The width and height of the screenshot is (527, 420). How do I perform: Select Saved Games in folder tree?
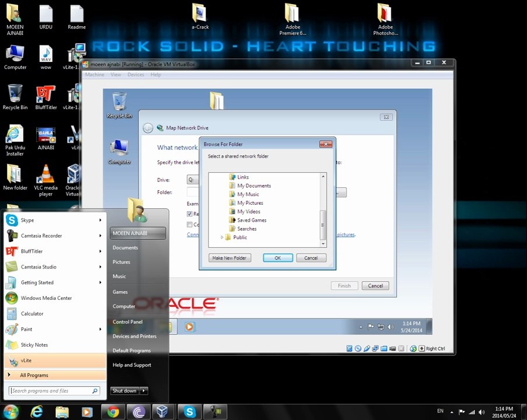(252, 220)
